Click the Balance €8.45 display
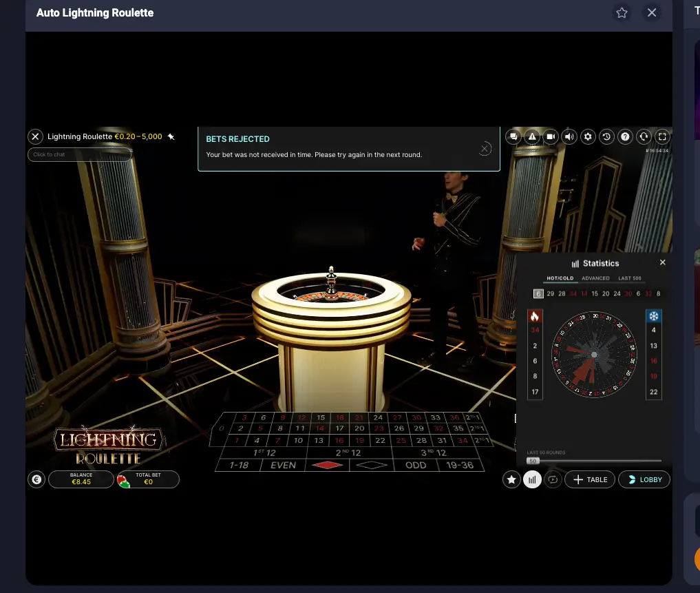Viewport: 700px width, 593px height. coord(81,479)
